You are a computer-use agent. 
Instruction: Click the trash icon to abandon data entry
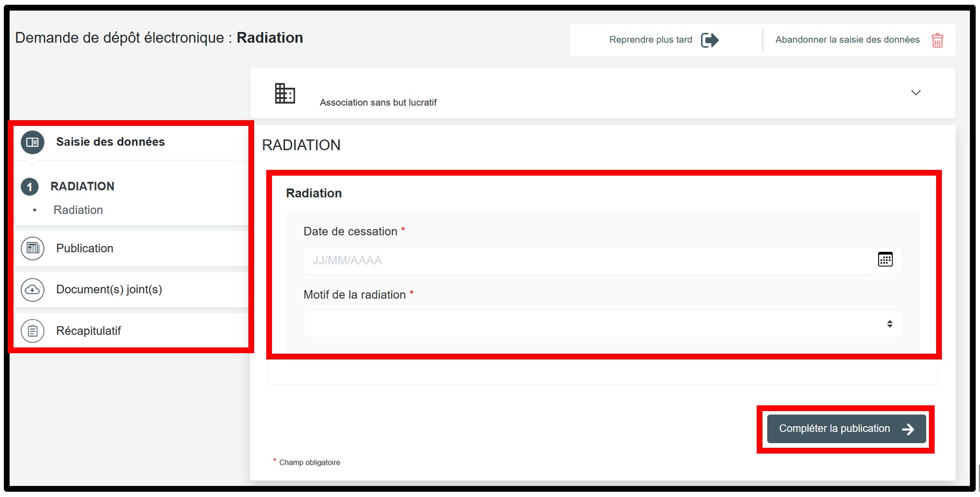937,41
